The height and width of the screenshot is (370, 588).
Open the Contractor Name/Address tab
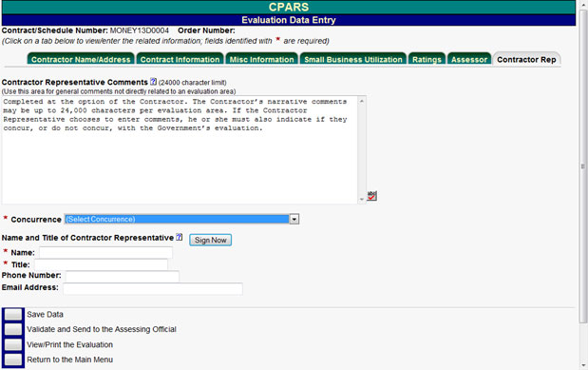click(x=81, y=59)
